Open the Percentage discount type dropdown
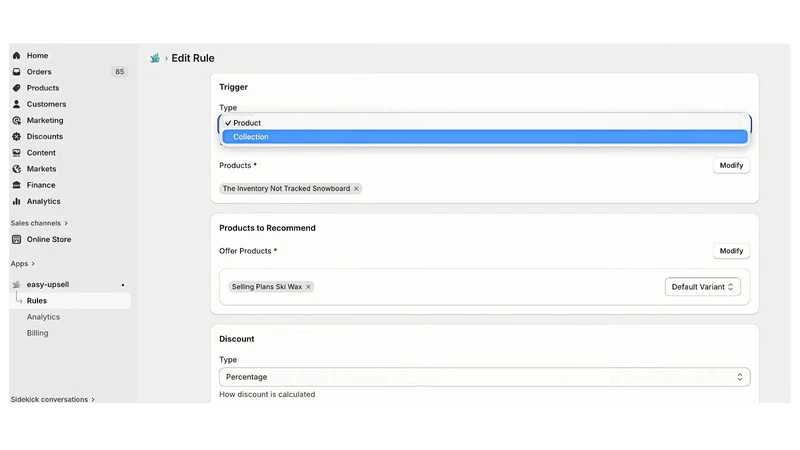Screen dimensions: 800x450 coord(485,377)
